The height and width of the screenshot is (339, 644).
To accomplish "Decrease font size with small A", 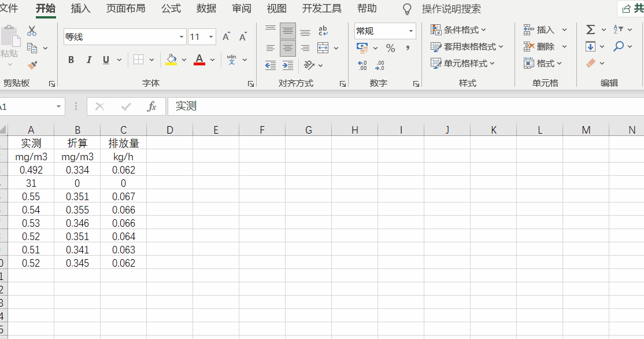I will 243,36.
